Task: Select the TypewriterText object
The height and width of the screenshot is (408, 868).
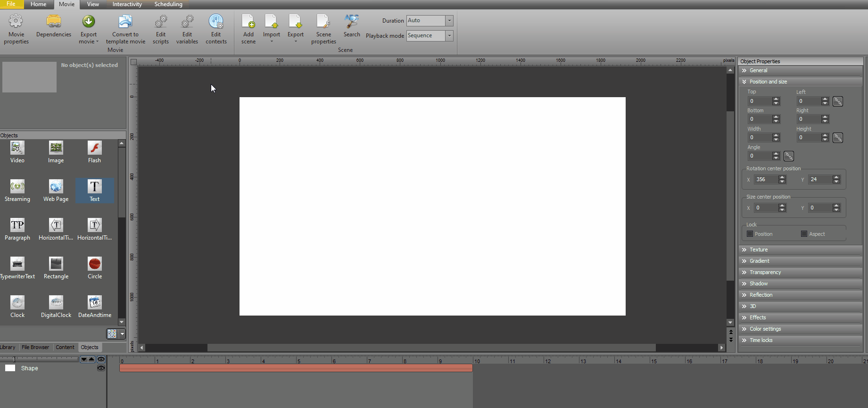Action: tap(17, 268)
